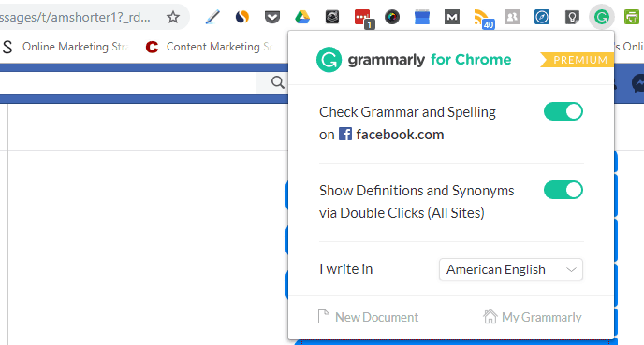Screen dimensions: 644x345
Task: Open the green printer extension icon
Action: click(632, 17)
